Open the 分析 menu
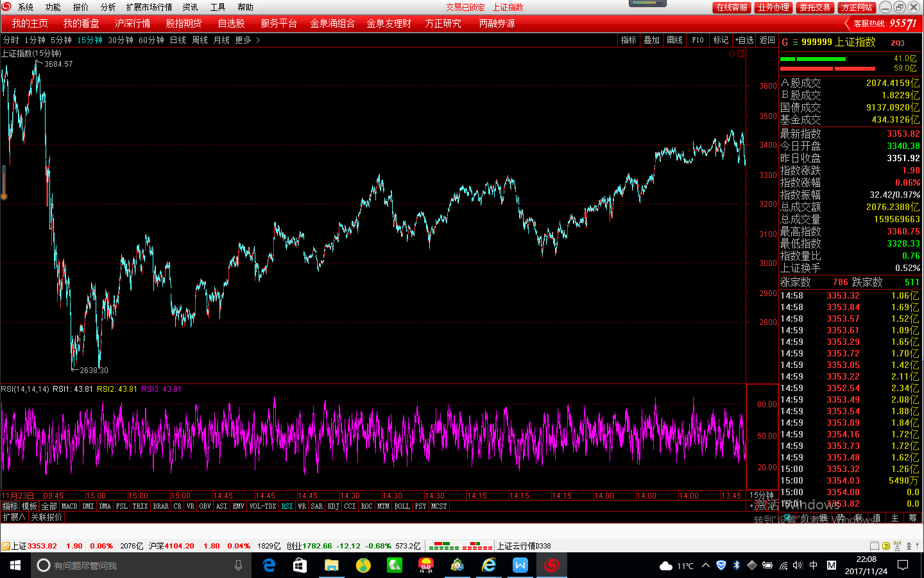Image resolution: width=924 pixels, height=578 pixels. tap(108, 8)
